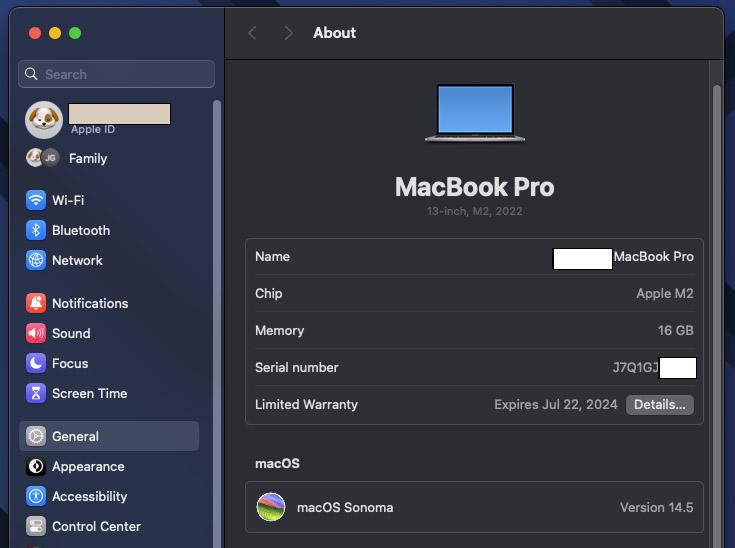This screenshot has height=548, width=735.
Task: Select Bluetooth label in sidebar
Action: 81,230
